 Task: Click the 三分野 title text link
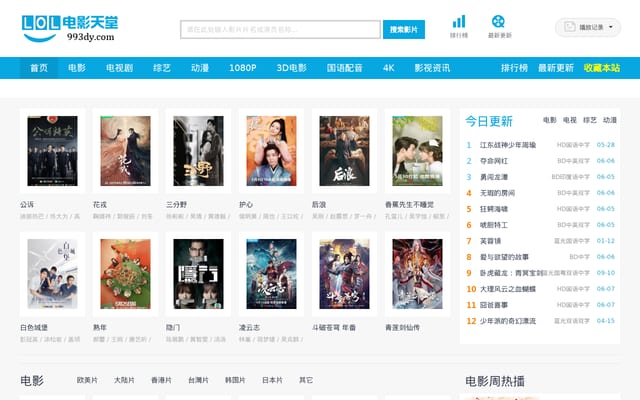point(177,204)
